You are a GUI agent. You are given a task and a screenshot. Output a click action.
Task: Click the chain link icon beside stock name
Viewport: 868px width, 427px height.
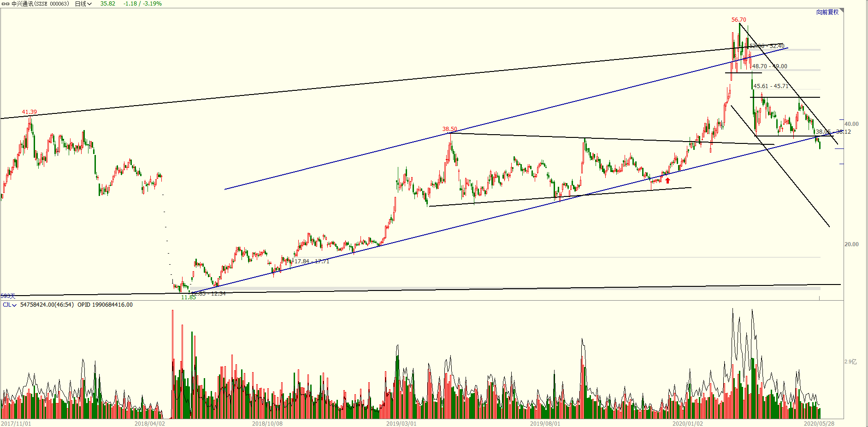(x=6, y=4)
